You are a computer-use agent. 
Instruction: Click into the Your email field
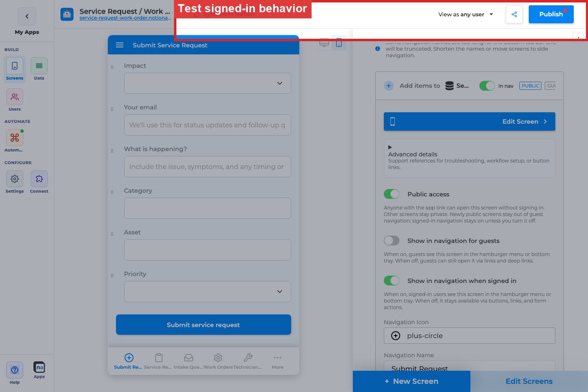click(x=207, y=125)
